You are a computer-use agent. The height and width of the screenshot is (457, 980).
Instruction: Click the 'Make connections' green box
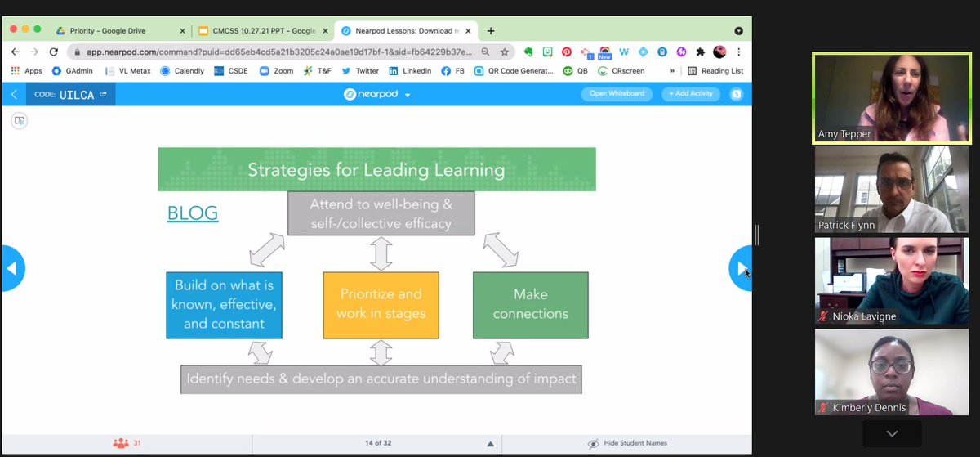click(x=530, y=305)
